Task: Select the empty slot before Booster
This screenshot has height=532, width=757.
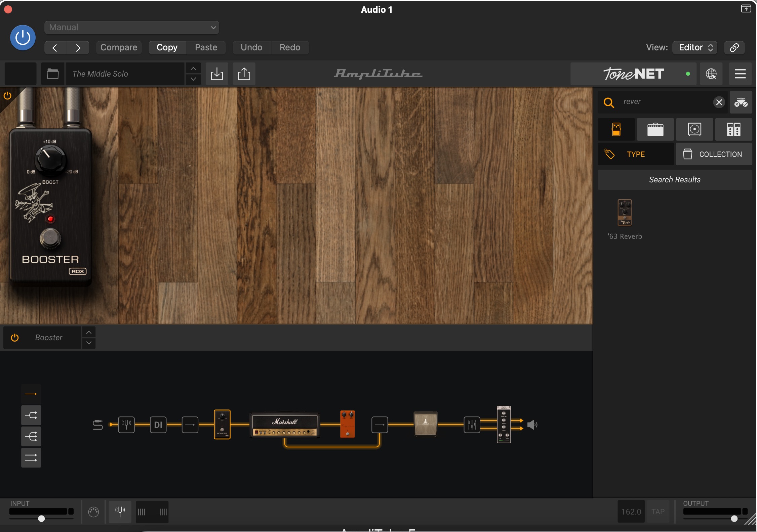Action: tap(190, 425)
